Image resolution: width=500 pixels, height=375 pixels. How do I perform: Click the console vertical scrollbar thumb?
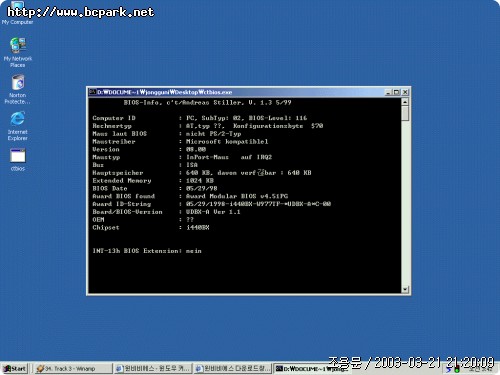pyautogui.click(x=405, y=113)
